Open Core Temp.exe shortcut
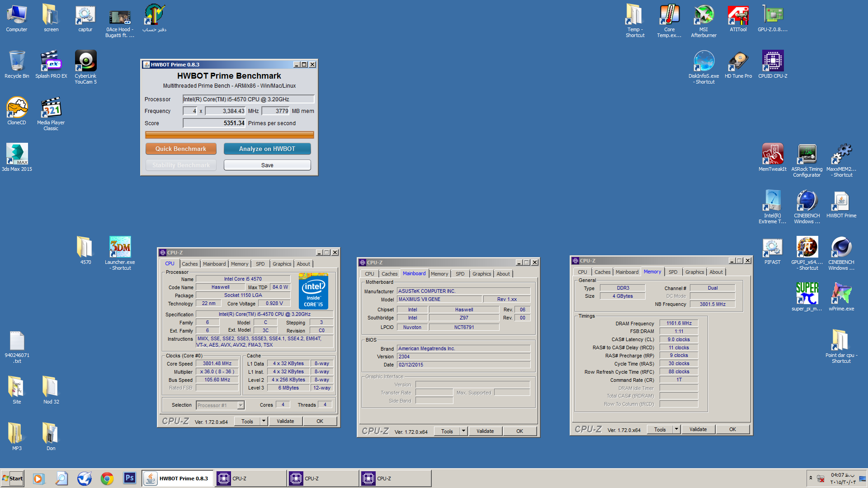 coord(670,20)
